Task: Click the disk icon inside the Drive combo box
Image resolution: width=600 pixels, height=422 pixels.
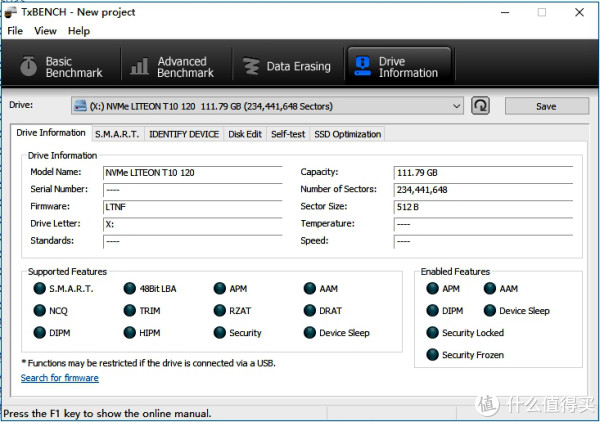Action: tap(80, 106)
